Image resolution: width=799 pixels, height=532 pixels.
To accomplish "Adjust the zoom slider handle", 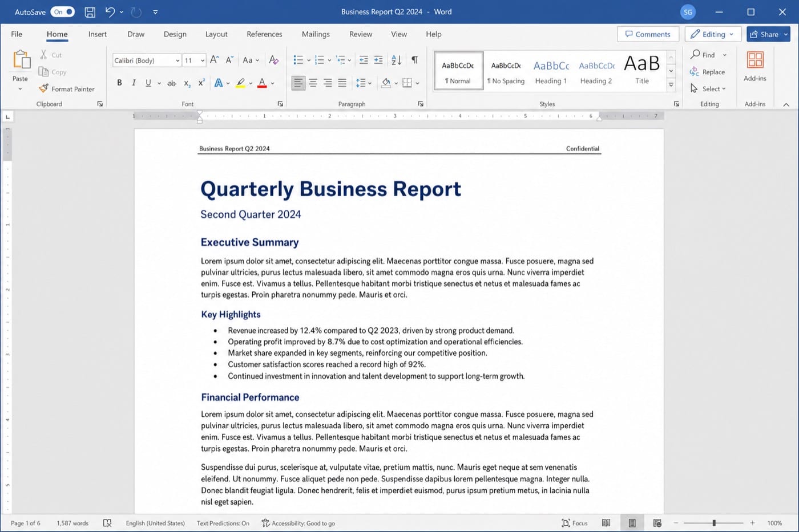I will tap(714, 523).
